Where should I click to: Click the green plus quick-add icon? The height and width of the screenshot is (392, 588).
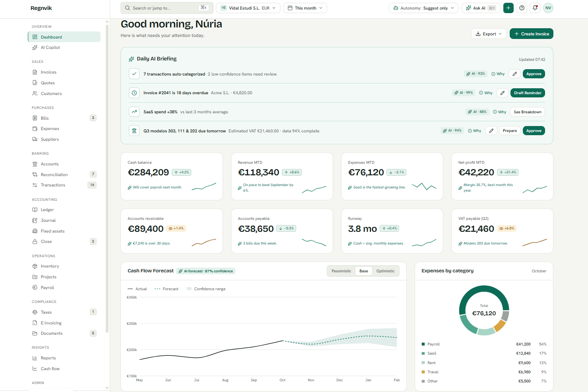[x=508, y=8]
